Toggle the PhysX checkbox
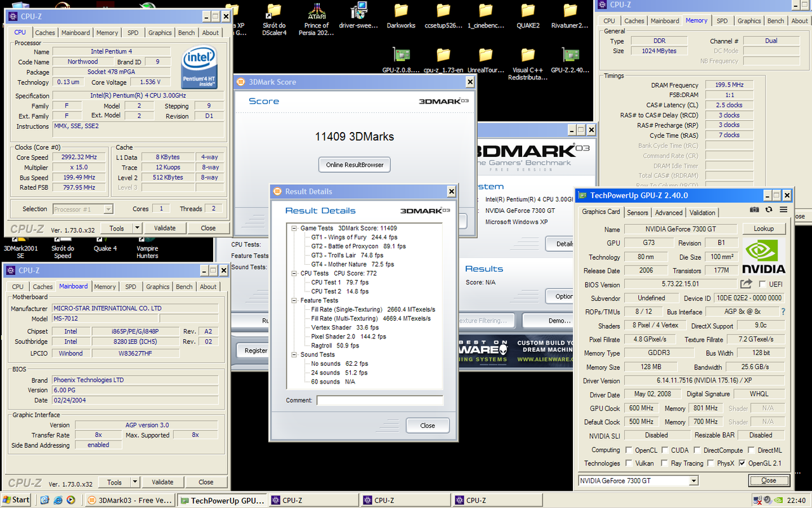Viewport: 812px width, 508px height. click(x=711, y=463)
